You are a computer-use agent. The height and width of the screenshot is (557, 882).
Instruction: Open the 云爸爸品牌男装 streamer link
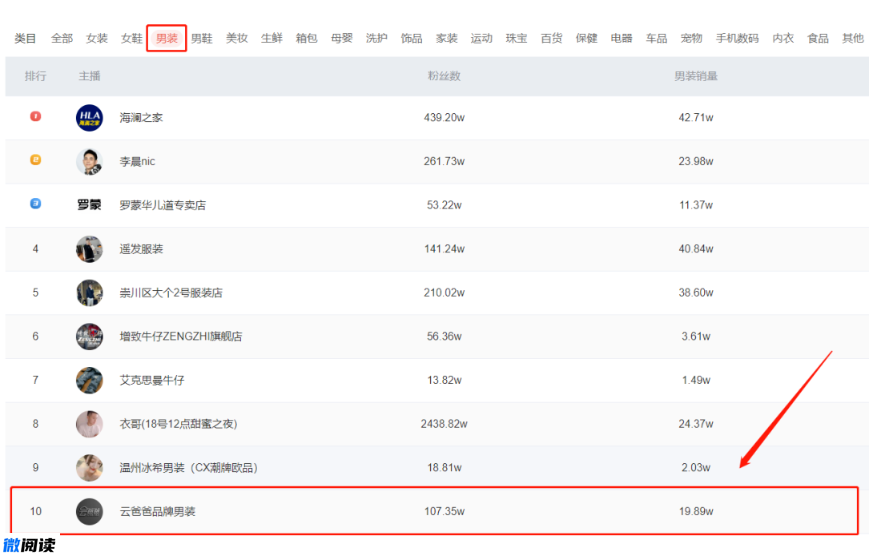(x=158, y=511)
